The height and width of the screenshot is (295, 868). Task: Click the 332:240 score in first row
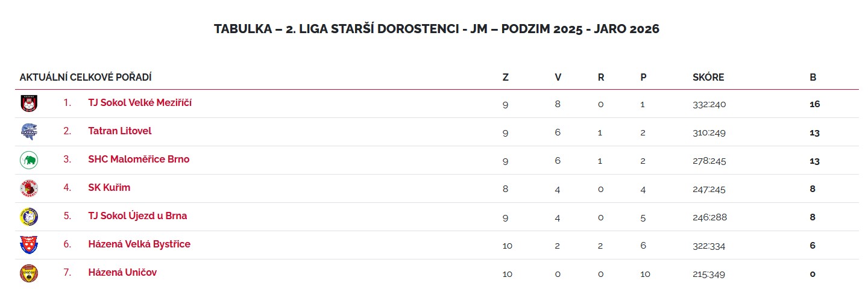tap(709, 105)
